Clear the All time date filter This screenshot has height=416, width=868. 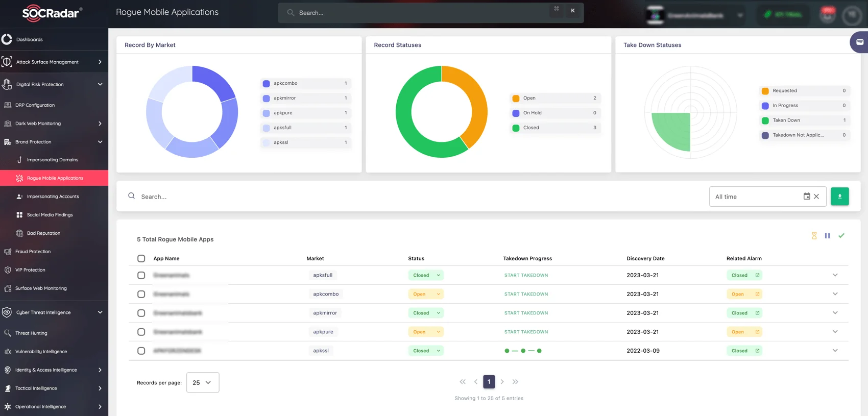pyautogui.click(x=816, y=197)
